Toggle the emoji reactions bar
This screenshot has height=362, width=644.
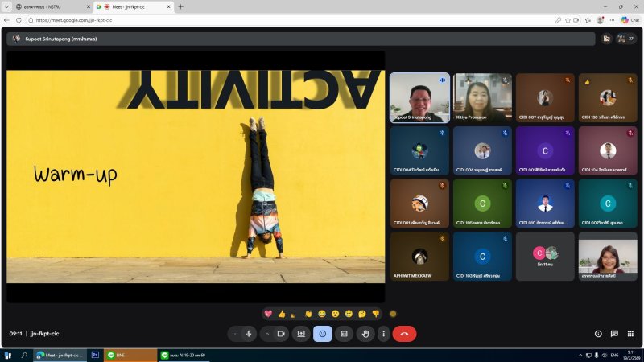pos(322,333)
